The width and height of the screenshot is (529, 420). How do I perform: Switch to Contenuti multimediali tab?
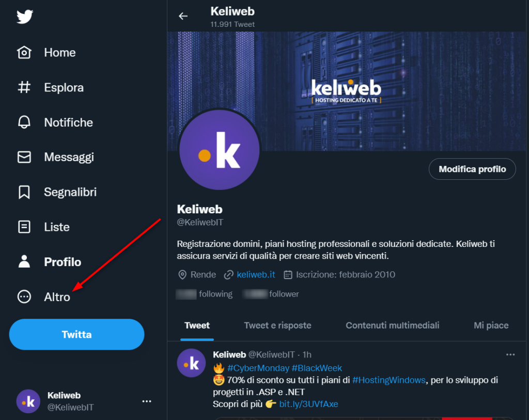pyautogui.click(x=393, y=325)
